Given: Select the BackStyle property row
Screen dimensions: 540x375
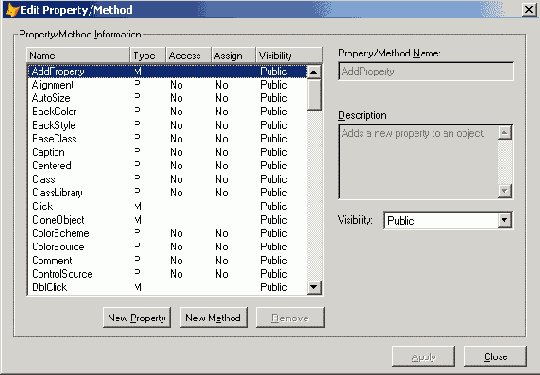Looking at the screenshot, I should (167, 125).
